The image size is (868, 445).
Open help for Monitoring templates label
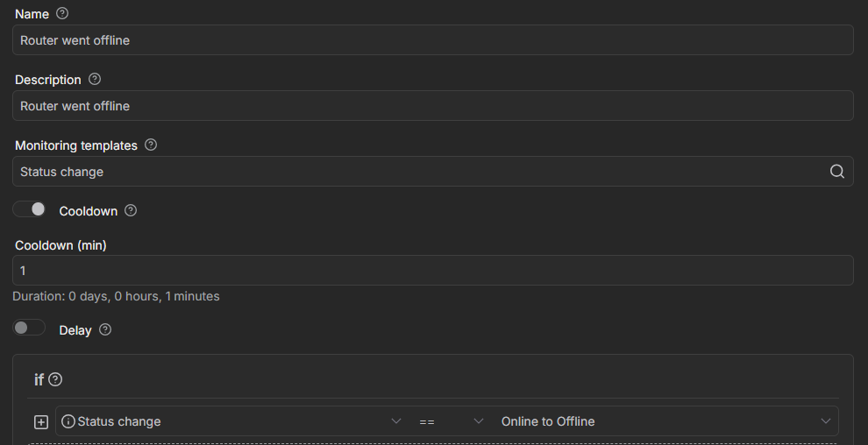pyautogui.click(x=151, y=145)
